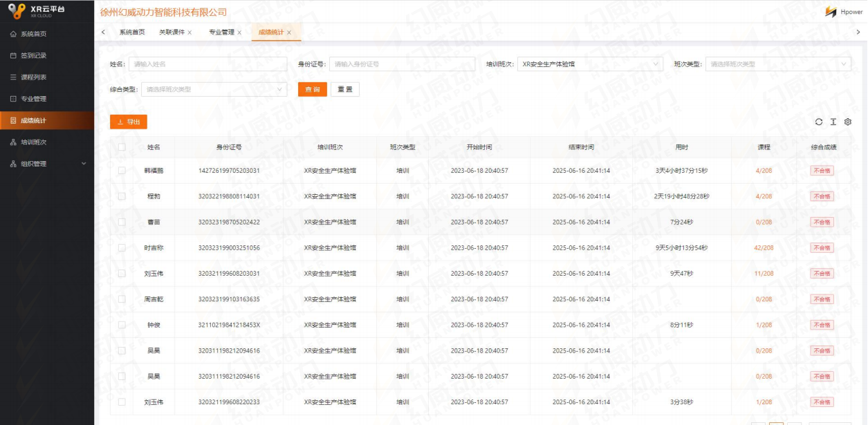
Task: Open table column settings gear icon
Action: 848,122
